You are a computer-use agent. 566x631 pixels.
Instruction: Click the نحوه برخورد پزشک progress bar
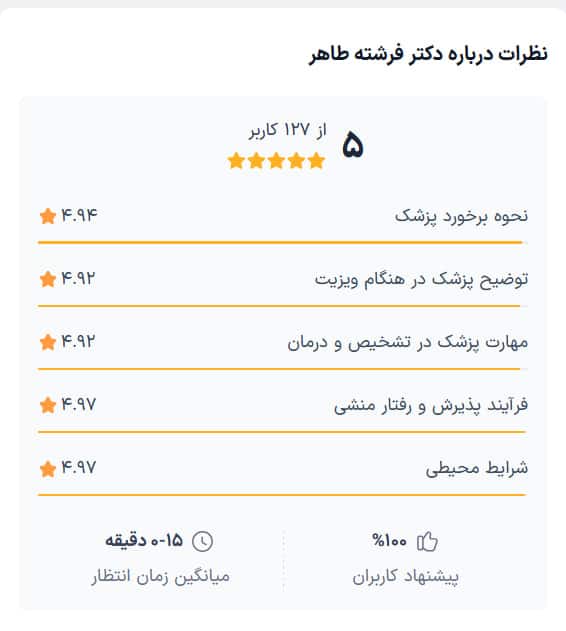tap(283, 243)
